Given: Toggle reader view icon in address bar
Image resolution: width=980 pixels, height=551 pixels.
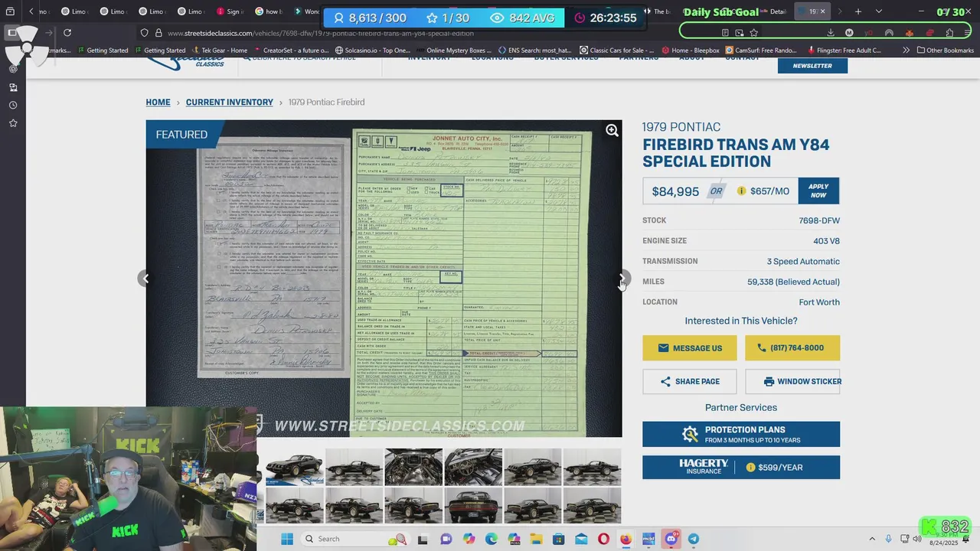Looking at the screenshot, I should 725,33.
